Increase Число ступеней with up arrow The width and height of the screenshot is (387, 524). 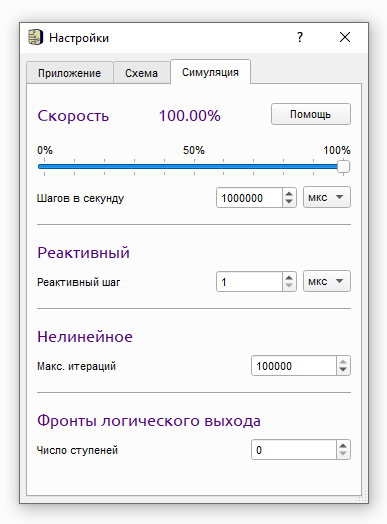click(343, 445)
